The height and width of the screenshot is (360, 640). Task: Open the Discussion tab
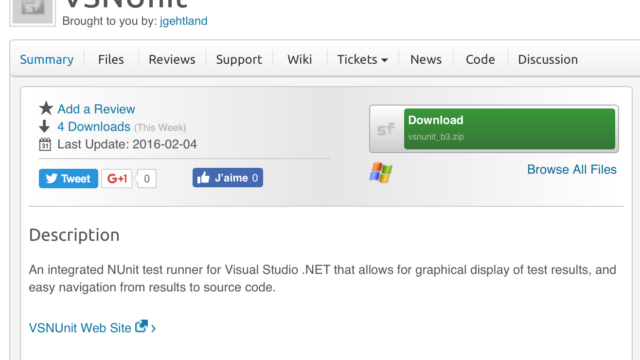click(547, 60)
